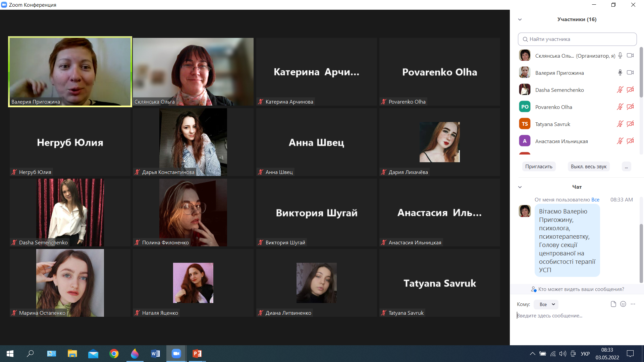Viewport: 644px width, 362px height.
Task: Click Dasha Semenchenko avatar in participants list
Action: coord(525,89)
